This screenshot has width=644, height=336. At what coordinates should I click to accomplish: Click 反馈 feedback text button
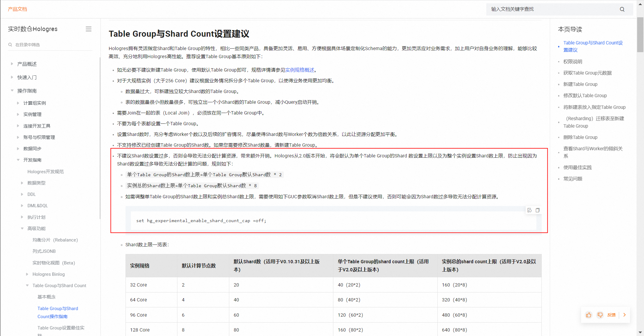[x=611, y=315]
